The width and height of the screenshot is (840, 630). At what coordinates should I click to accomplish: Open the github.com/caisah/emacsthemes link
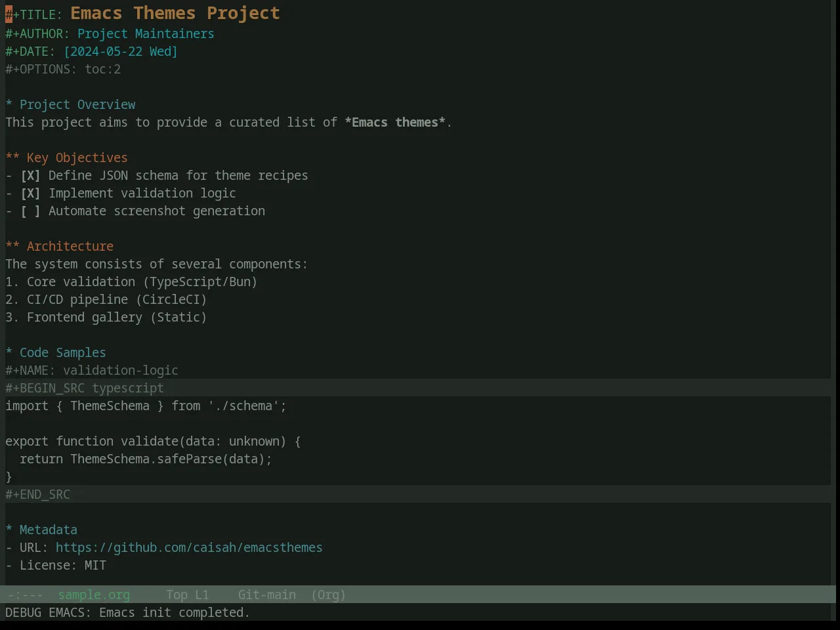click(x=189, y=548)
